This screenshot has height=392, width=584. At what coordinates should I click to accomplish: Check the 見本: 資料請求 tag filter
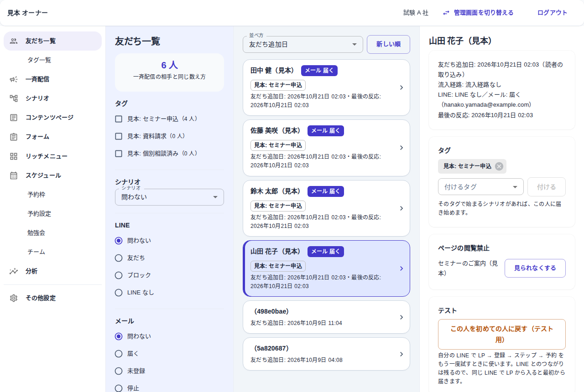(119, 136)
